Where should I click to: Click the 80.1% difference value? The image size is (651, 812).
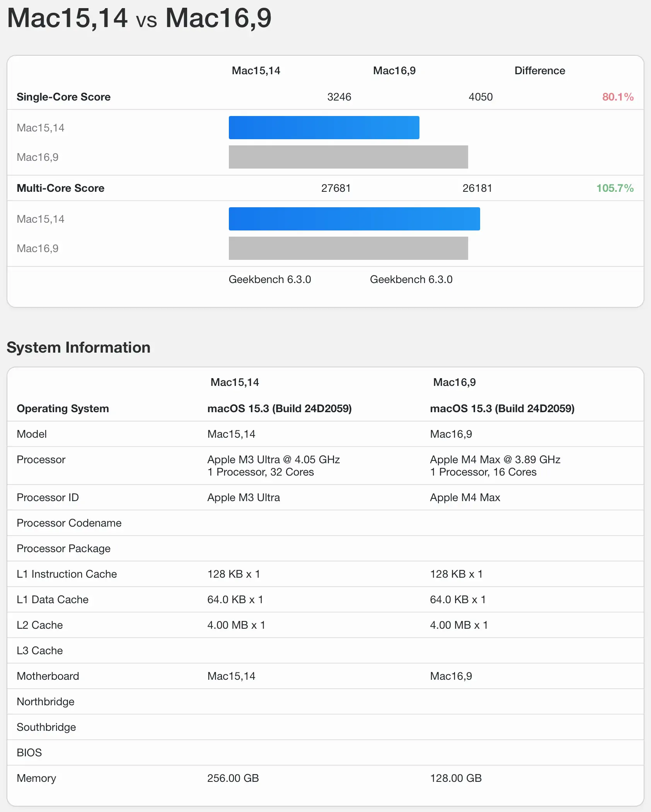click(618, 97)
